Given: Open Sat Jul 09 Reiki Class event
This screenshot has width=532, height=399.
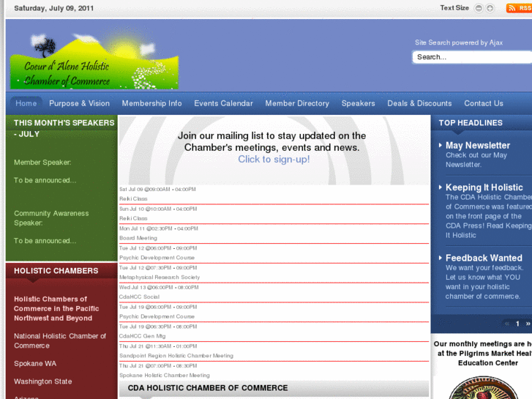Looking at the screenshot, I should (x=133, y=198).
